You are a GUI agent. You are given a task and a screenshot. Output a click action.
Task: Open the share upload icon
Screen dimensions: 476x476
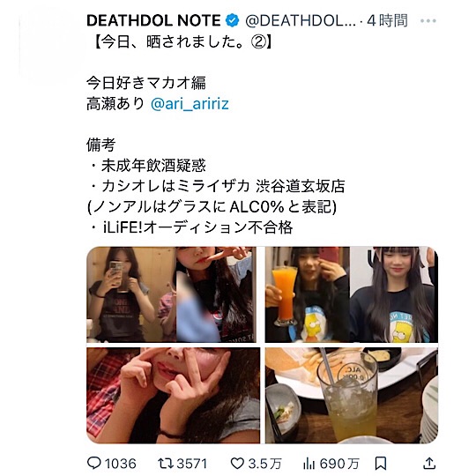pos(429,464)
